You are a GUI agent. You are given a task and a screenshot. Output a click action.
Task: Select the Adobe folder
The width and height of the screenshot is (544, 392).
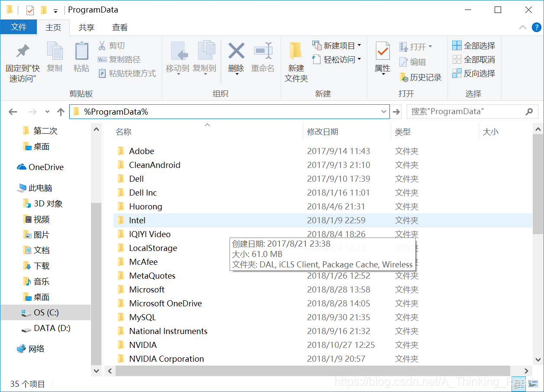point(142,151)
